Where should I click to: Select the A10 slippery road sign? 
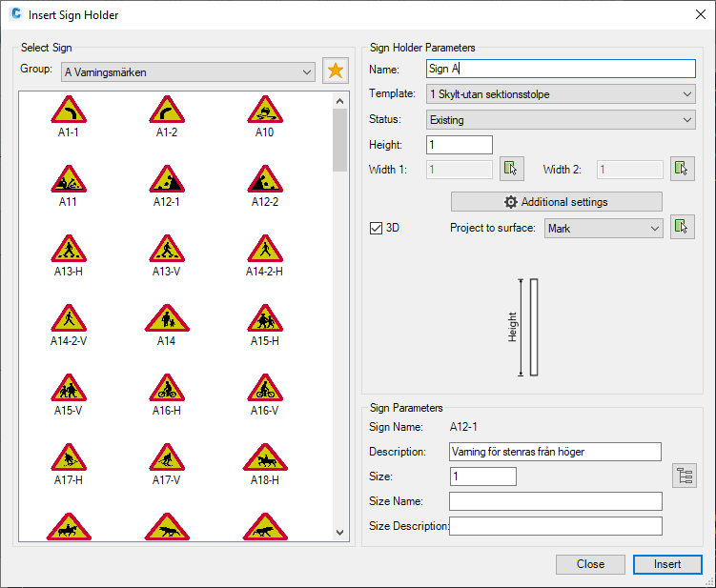click(x=265, y=116)
